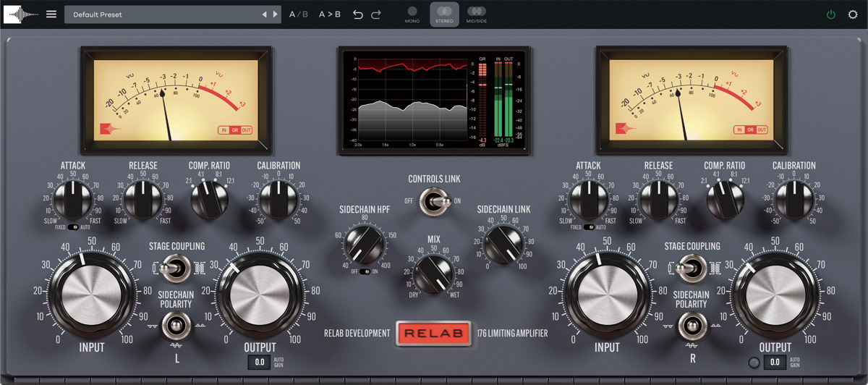Click the left channel CALIBRATION knob
Viewport: 868px width, 385px height.
tap(278, 199)
